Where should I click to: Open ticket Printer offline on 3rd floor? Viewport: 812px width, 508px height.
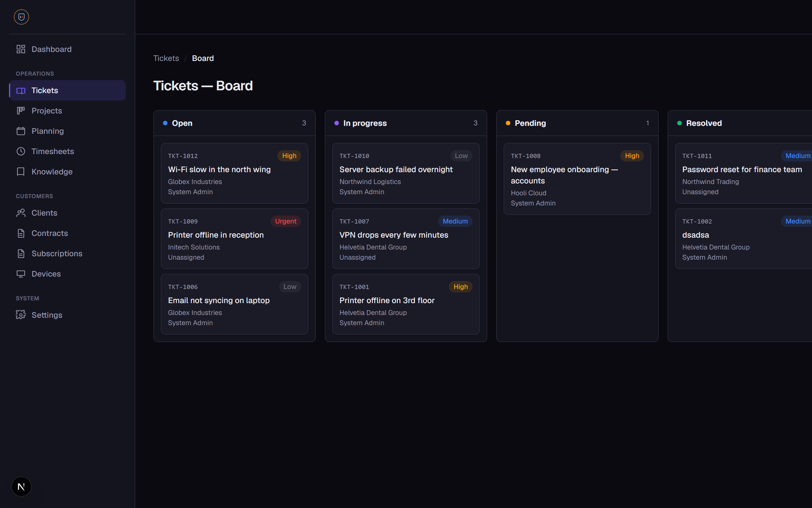point(406,304)
